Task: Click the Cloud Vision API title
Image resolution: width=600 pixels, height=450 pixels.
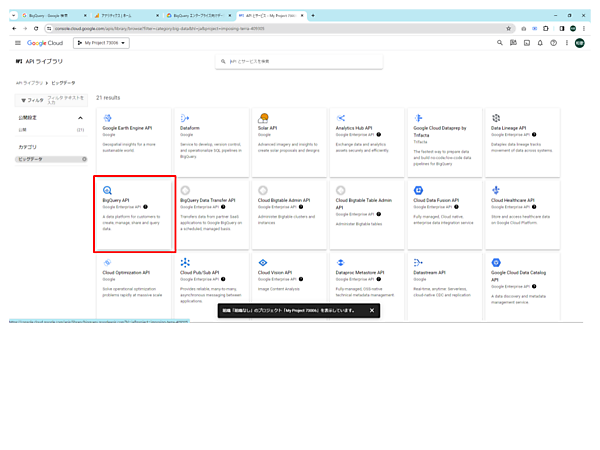Action: click(275, 272)
